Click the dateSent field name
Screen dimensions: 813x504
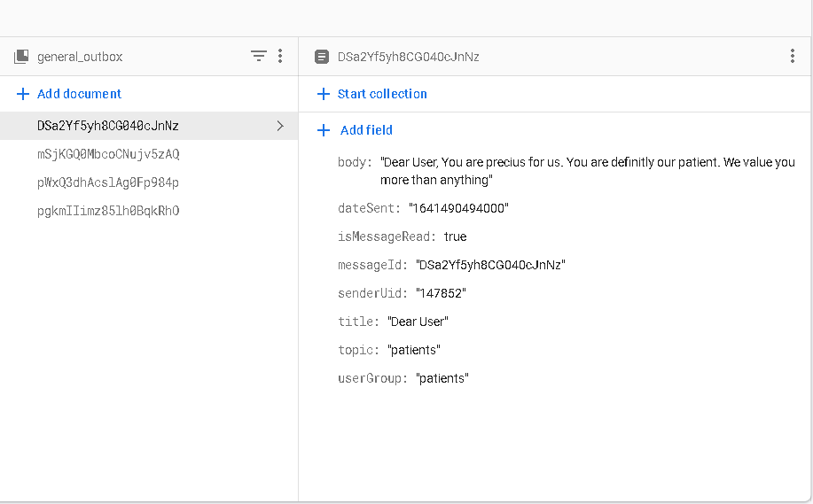[369, 208]
